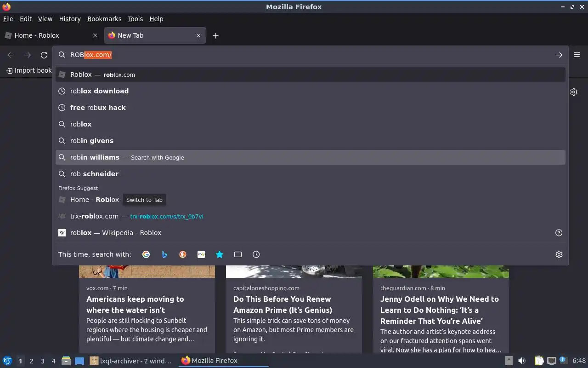Click Import bookmarks in the bookmarks toolbar
588x368 pixels.
click(28, 70)
